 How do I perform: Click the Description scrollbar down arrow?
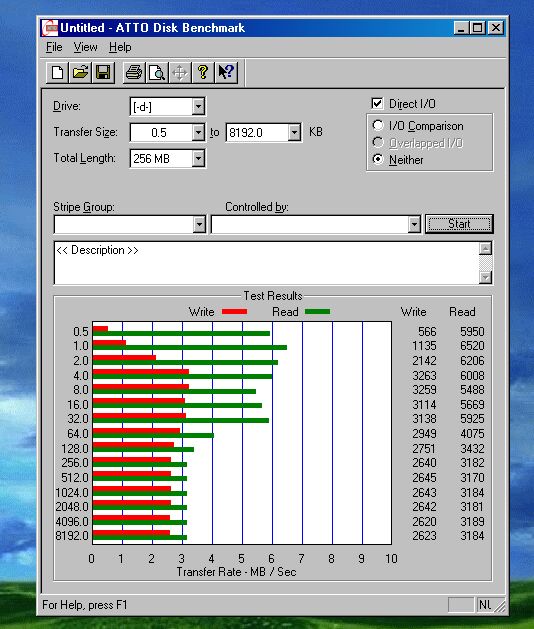pyautogui.click(x=485, y=277)
